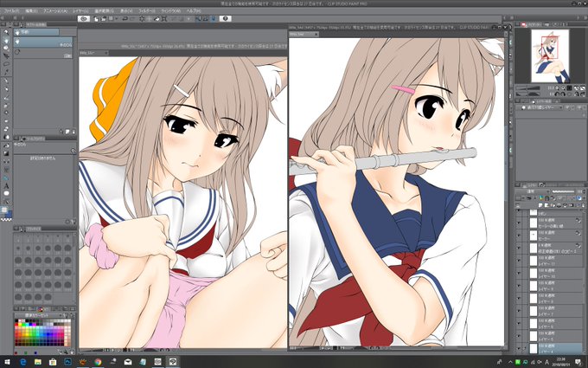Toggle Snap to ruler
This screenshot has width=588, height=368.
(x=198, y=19)
